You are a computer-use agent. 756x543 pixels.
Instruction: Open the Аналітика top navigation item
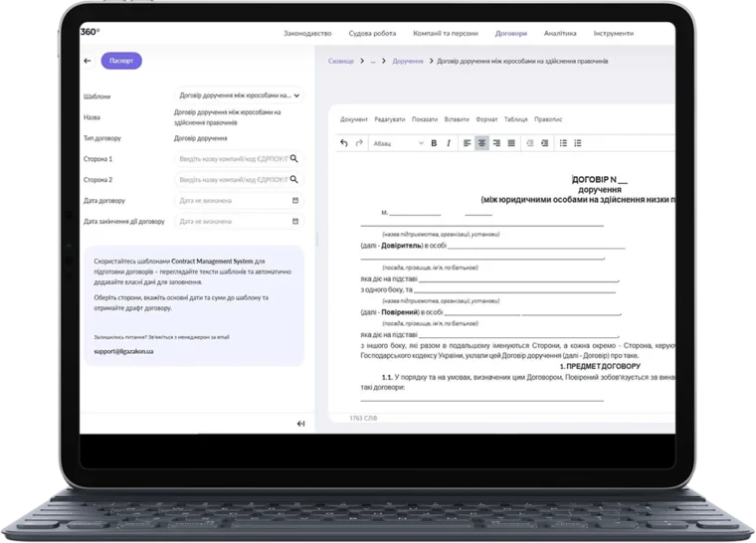pos(560,33)
